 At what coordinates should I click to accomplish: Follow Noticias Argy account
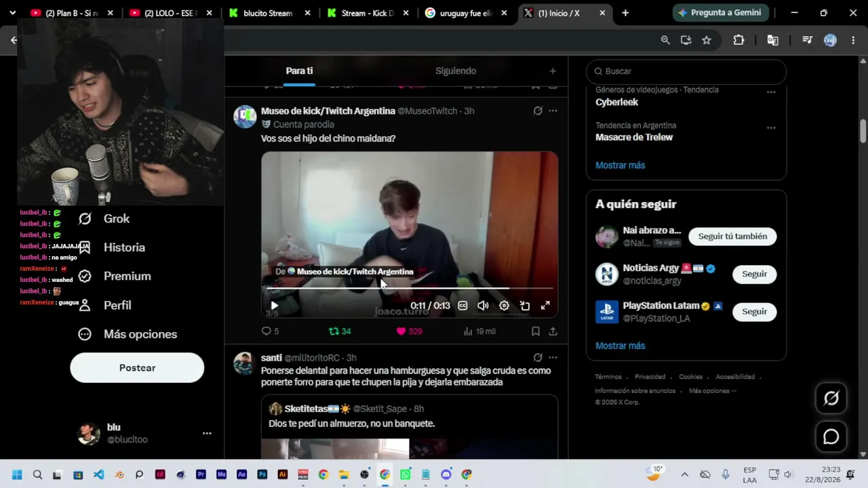(754, 274)
